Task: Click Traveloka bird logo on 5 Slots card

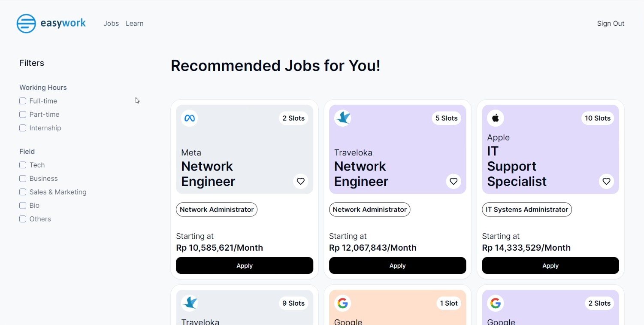Action: pyautogui.click(x=343, y=118)
